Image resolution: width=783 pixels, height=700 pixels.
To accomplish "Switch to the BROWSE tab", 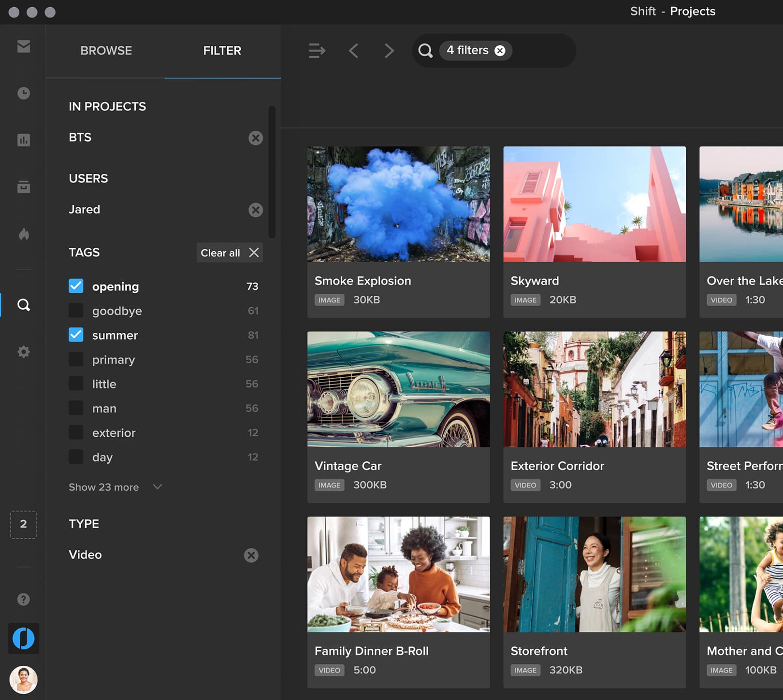I will (106, 51).
